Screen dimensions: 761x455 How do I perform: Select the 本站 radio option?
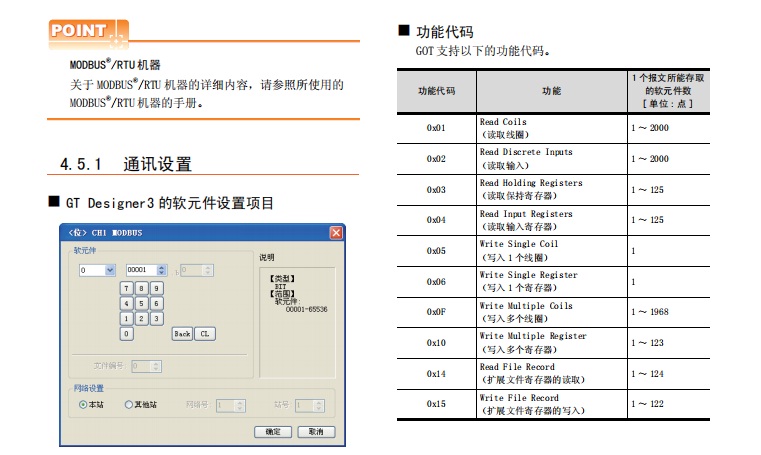84,405
